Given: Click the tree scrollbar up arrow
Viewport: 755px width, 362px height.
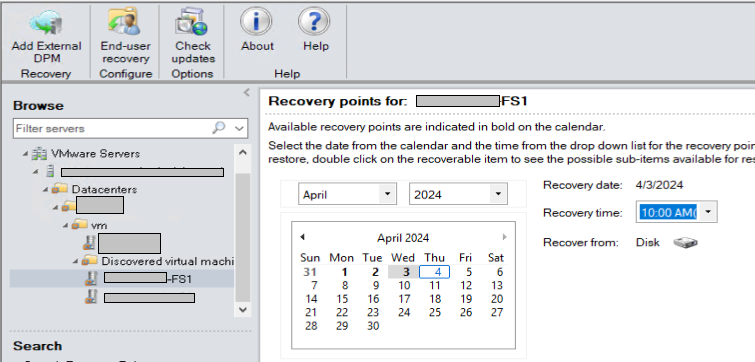Looking at the screenshot, I should point(242,153).
